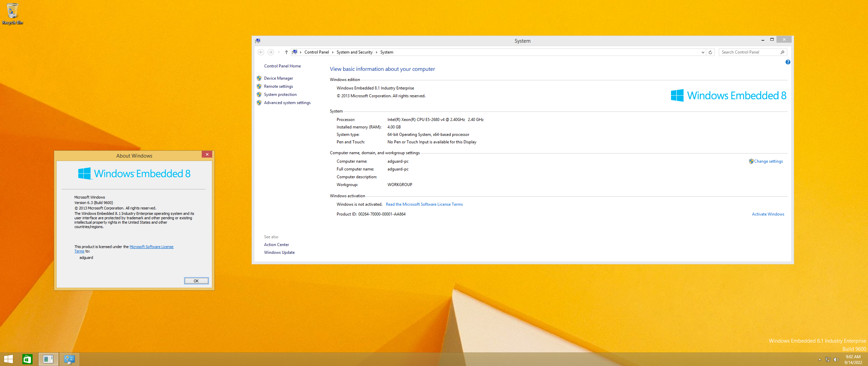Click the Windows Start button
Image resolution: width=868 pixels, height=366 pixels.
8,359
